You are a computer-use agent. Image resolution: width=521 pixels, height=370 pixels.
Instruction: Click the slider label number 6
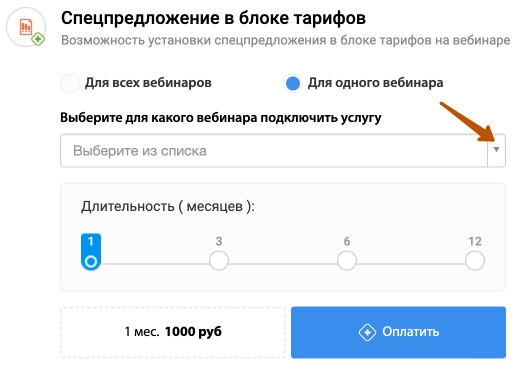347,241
